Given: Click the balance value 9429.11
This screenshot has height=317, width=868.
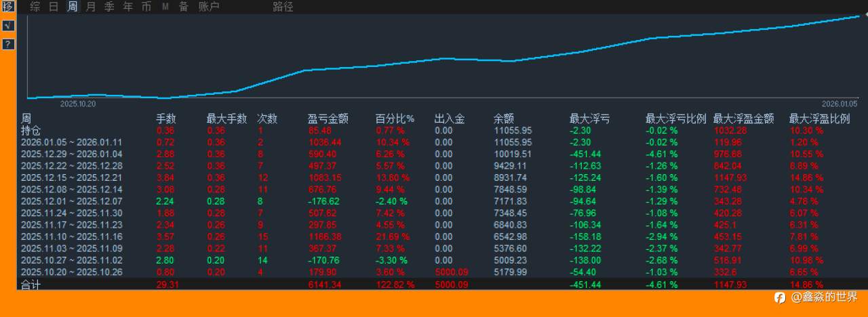Looking at the screenshot, I should (x=510, y=166).
